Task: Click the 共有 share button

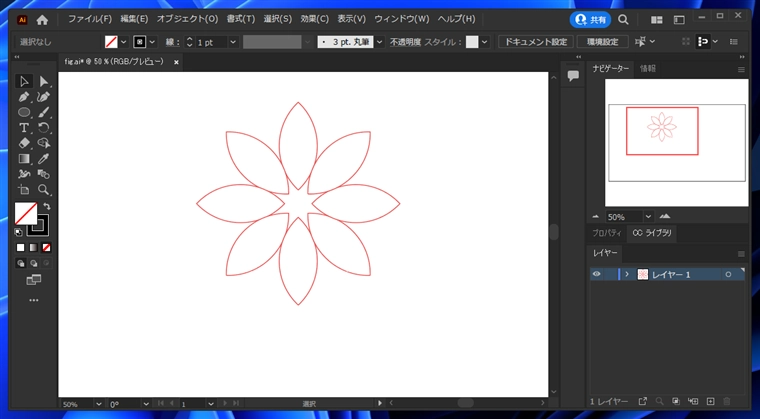Action: [590, 20]
